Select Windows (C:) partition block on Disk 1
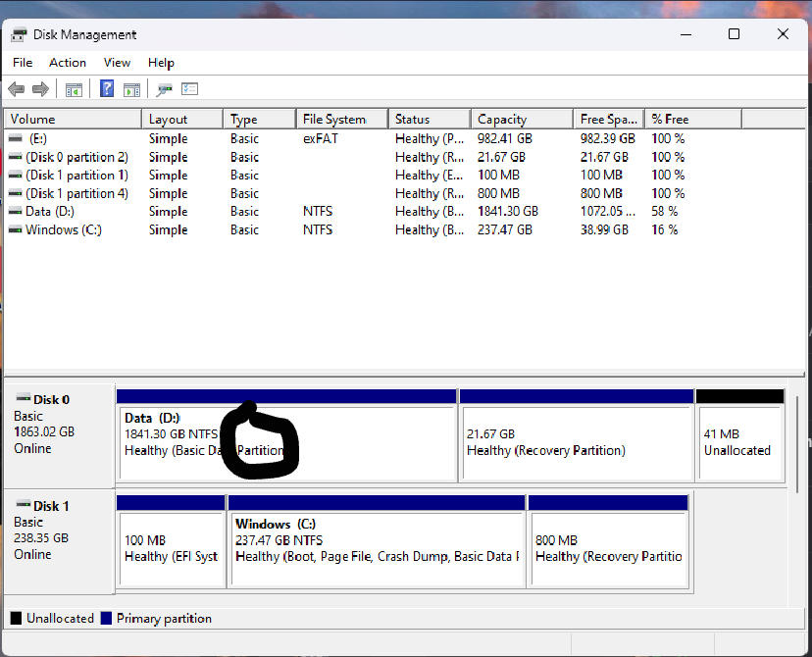812x657 pixels. (377, 541)
